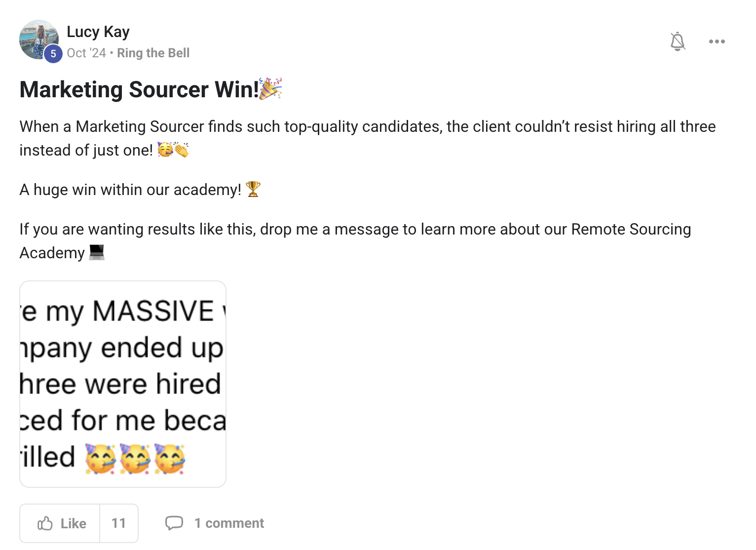This screenshot has width=756, height=550.
Task: Click the laptop emoji after Academy
Action: pyautogui.click(x=97, y=252)
